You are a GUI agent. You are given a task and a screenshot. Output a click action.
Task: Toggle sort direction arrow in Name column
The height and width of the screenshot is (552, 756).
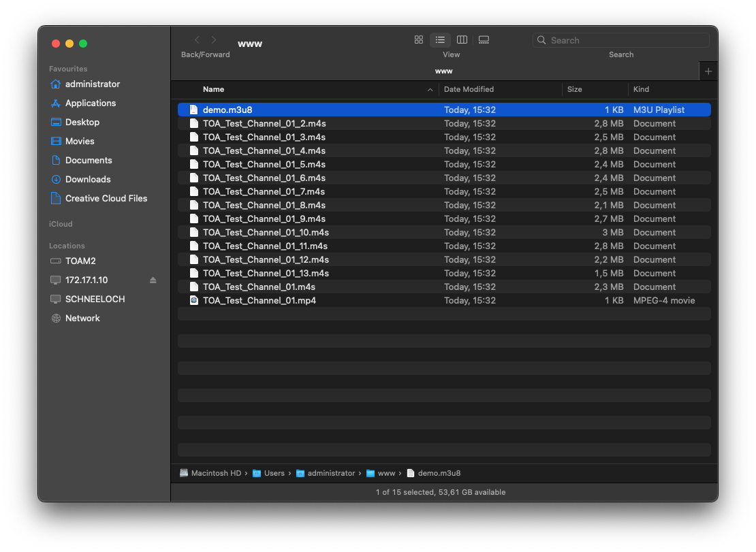point(430,90)
